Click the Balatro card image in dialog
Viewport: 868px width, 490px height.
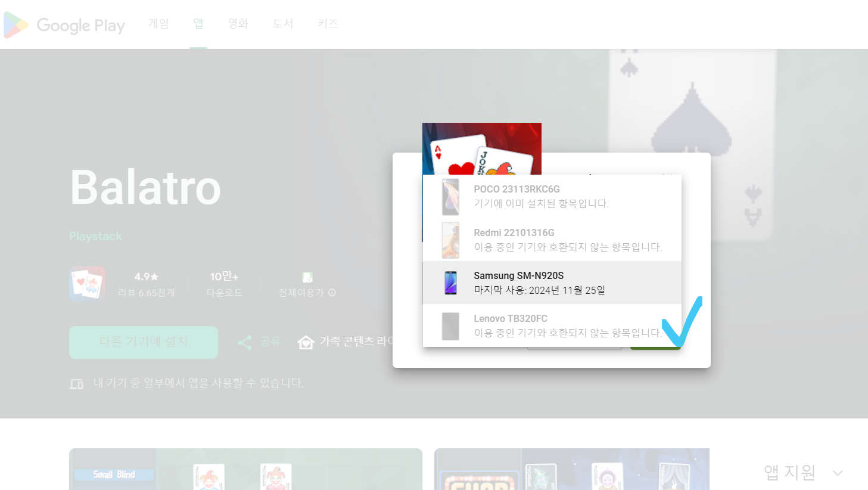(x=482, y=148)
